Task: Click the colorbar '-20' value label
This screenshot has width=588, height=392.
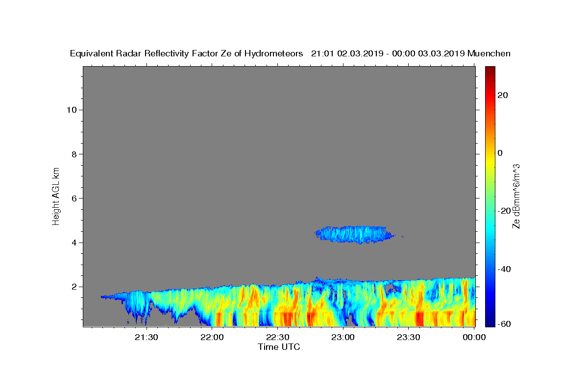Action: pyautogui.click(x=505, y=211)
